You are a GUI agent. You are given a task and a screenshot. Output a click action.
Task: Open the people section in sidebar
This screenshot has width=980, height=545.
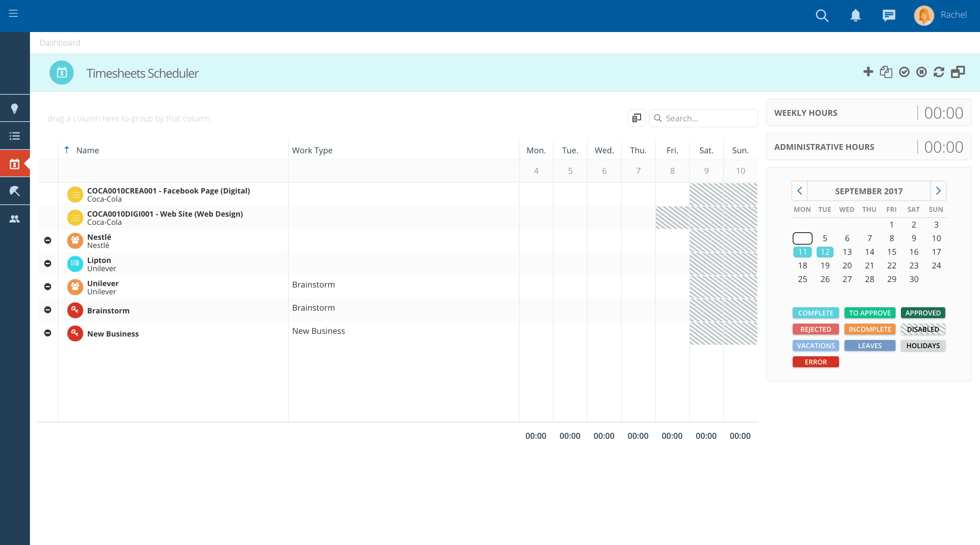click(15, 219)
